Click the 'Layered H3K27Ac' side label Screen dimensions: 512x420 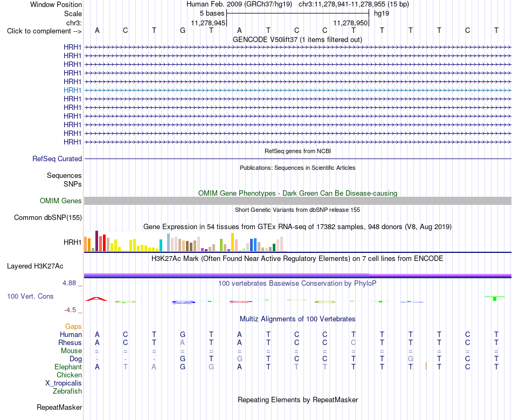coord(35,266)
